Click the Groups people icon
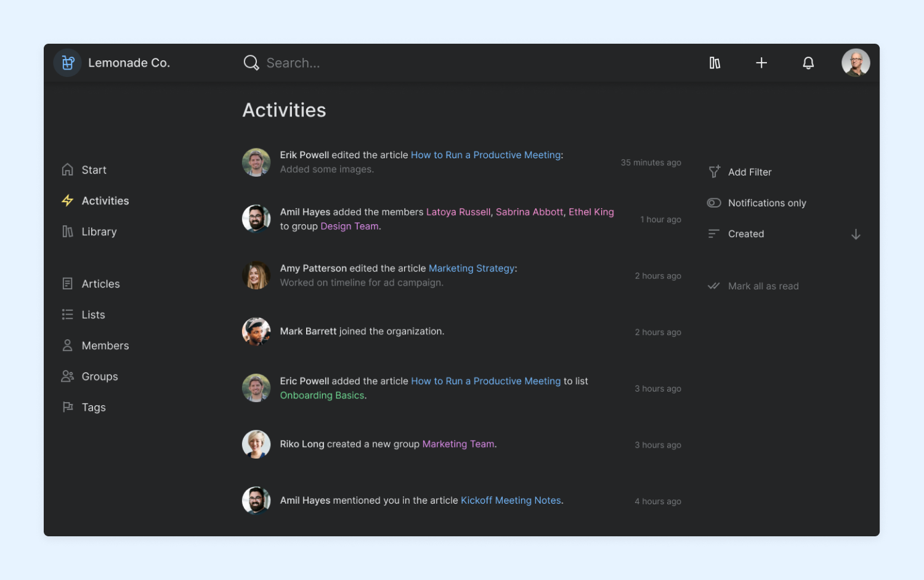The image size is (924, 580). tap(68, 376)
